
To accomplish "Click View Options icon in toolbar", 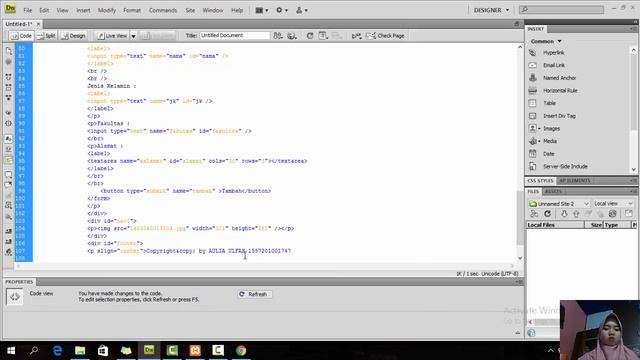I will [x=323, y=36].
